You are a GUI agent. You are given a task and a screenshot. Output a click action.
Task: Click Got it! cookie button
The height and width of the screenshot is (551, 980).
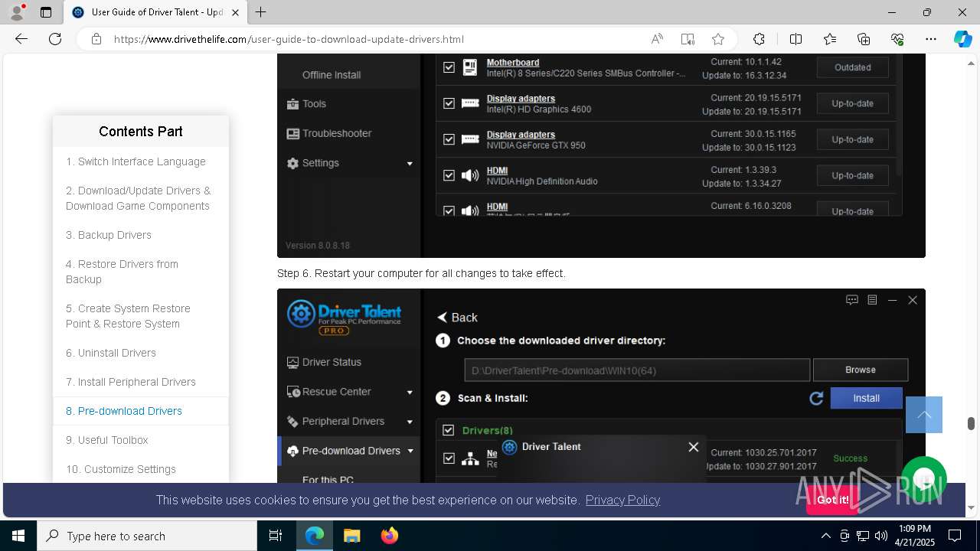(x=832, y=500)
